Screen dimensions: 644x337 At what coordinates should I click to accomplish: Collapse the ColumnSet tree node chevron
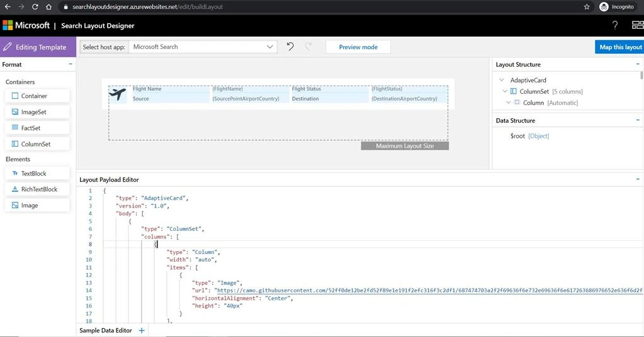[505, 91]
